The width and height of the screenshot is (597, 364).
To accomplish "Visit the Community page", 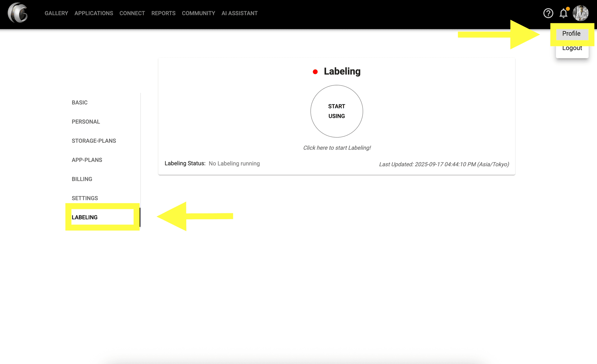I will pos(198,13).
